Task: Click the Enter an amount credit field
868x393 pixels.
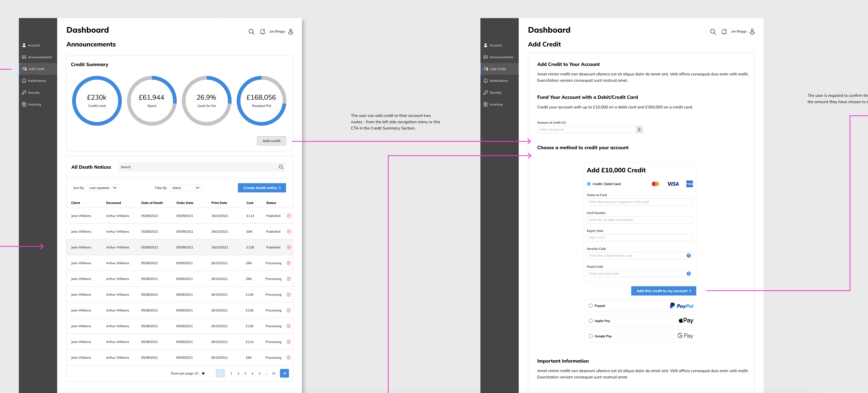Action: tap(586, 130)
